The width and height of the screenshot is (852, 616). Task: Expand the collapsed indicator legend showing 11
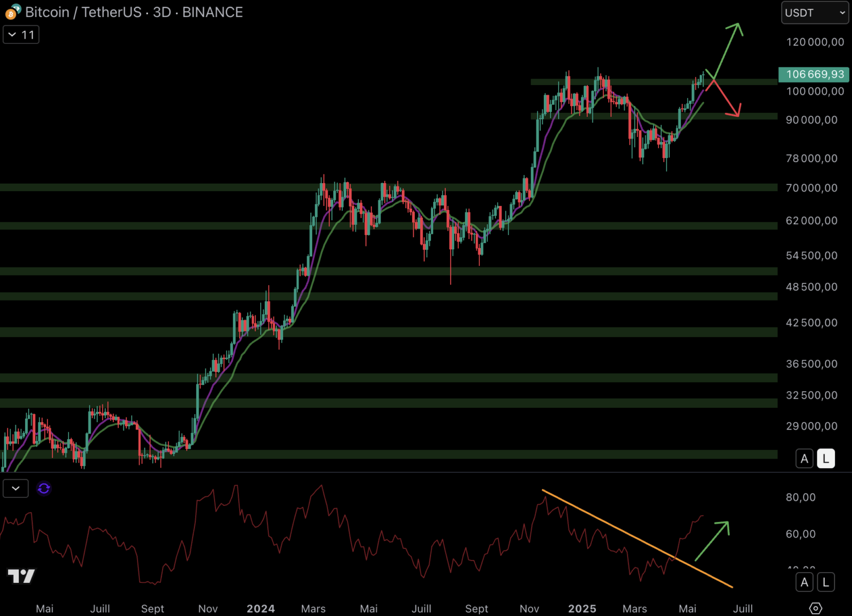pos(21,35)
